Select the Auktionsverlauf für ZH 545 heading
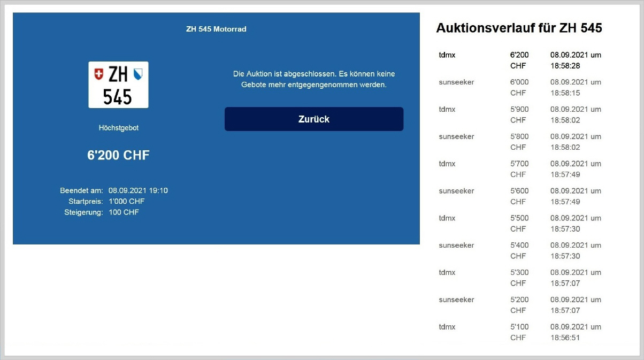 coord(519,28)
